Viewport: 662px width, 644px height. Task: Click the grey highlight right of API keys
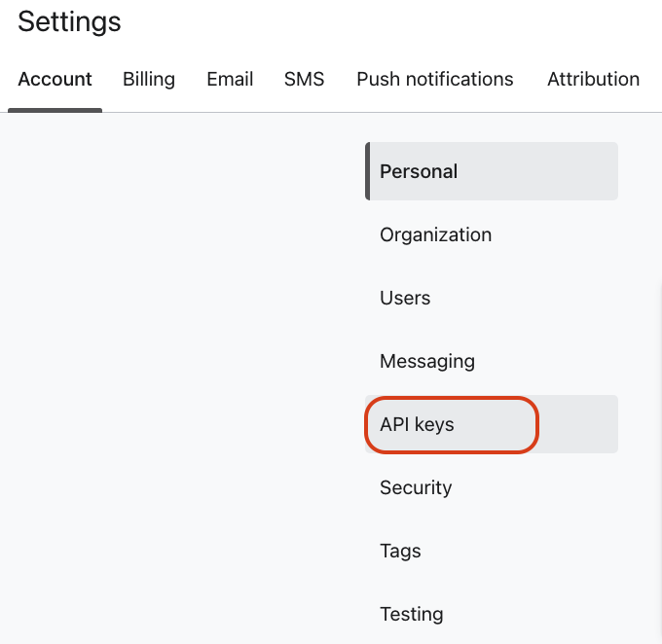pyautogui.click(x=578, y=424)
